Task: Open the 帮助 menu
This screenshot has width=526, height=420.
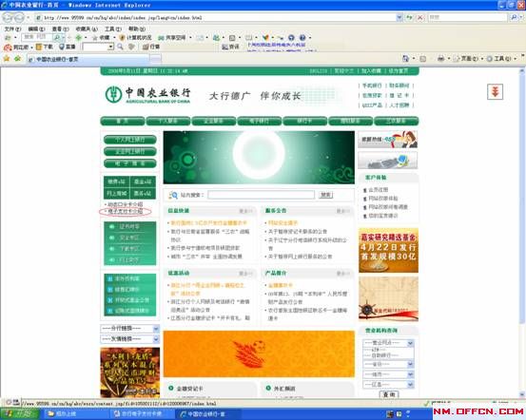Action: [x=137, y=29]
